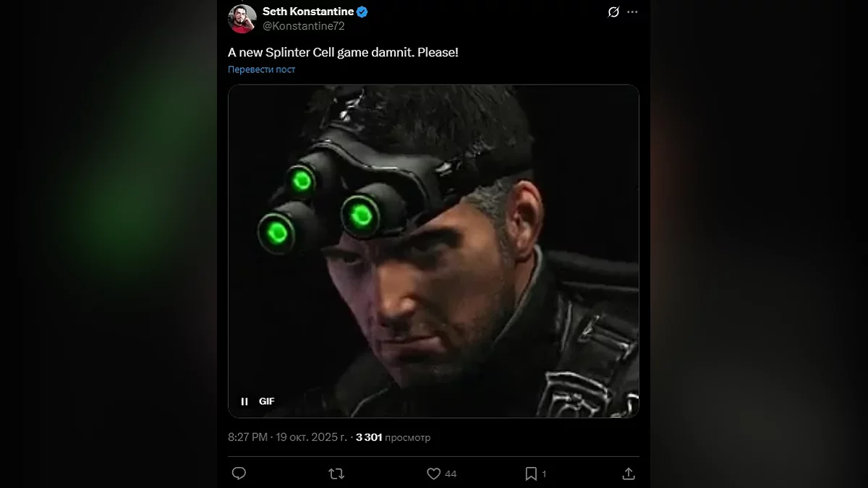Share the post via the share icon

coord(628,474)
